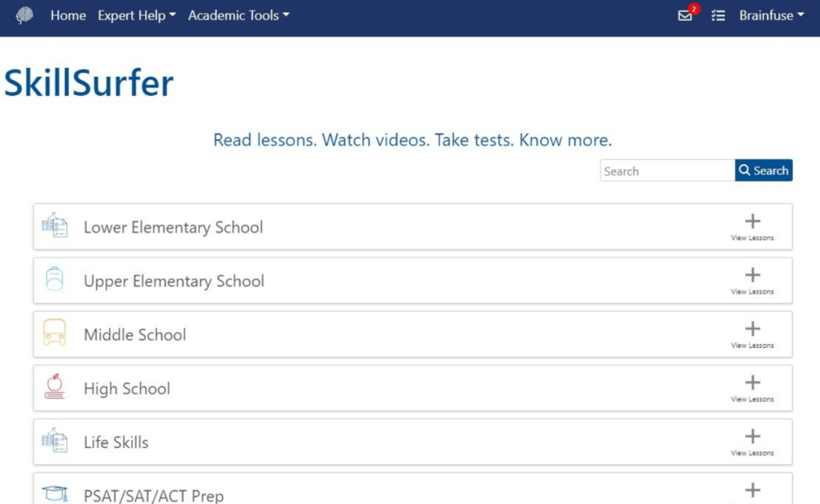Viewport: 820px width, 504px height.
Task: Click the Brainfuse brain logo
Action: tap(24, 15)
